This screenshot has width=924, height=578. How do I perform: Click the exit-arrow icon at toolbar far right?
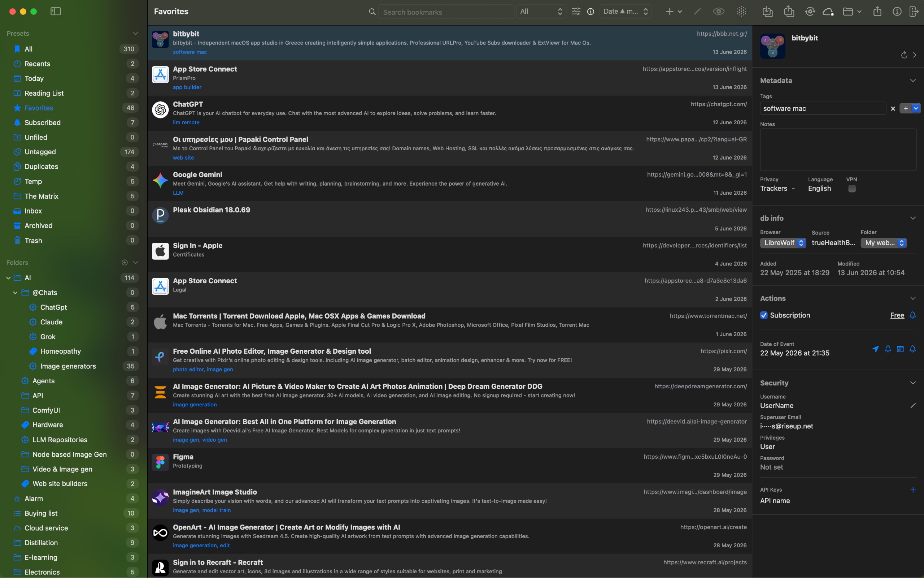pyautogui.click(x=914, y=12)
